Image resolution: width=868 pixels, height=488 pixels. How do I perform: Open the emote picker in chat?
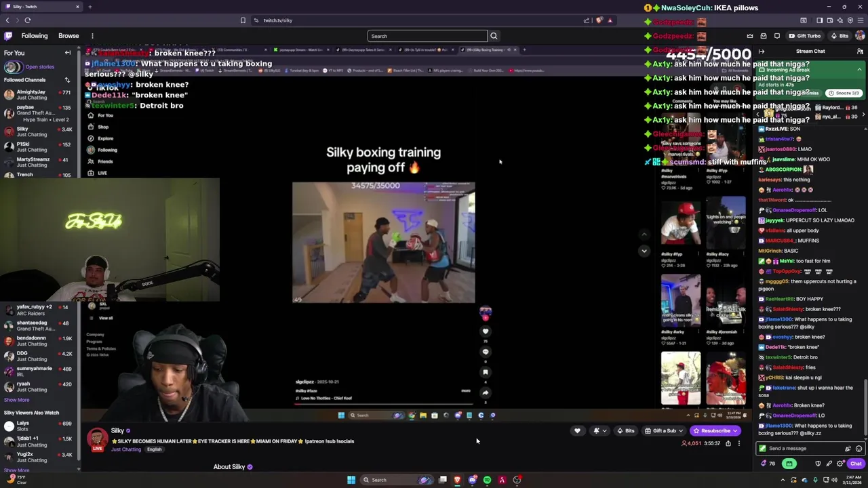[859, 449]
